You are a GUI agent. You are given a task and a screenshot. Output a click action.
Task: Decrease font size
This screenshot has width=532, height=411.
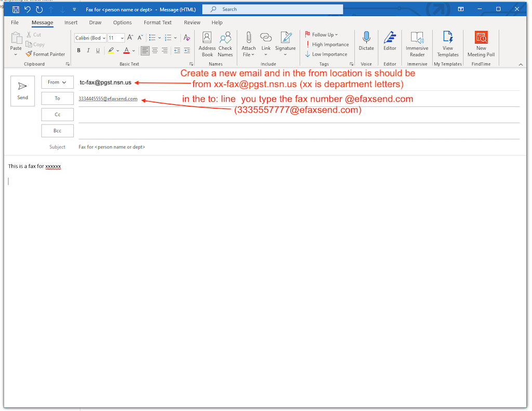[140, 37]
